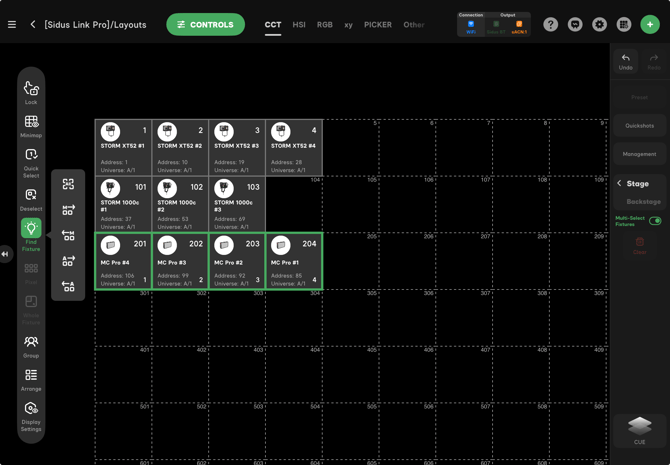Viewport: 670px width, 465px height.
Task: Select the STORM XT52 #1 fixture tile
Action: pos(123,147)
